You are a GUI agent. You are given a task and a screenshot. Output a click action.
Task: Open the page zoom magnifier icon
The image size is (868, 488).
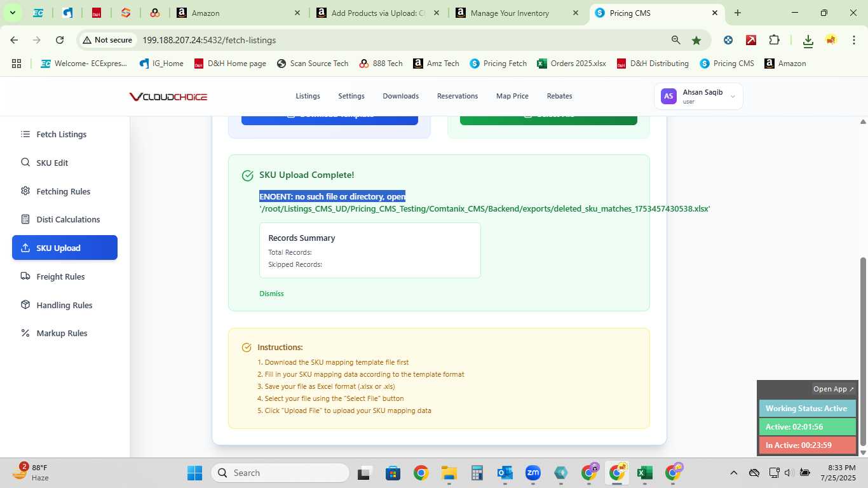[676, 40]
